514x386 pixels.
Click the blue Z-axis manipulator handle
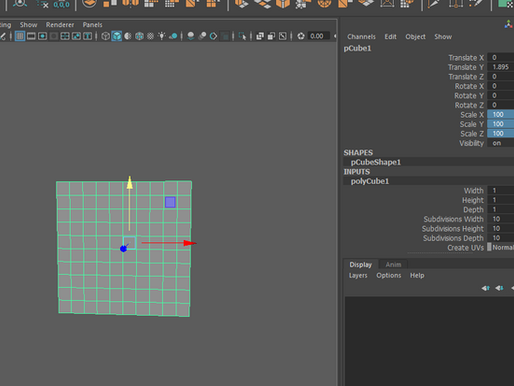[124, 249]
